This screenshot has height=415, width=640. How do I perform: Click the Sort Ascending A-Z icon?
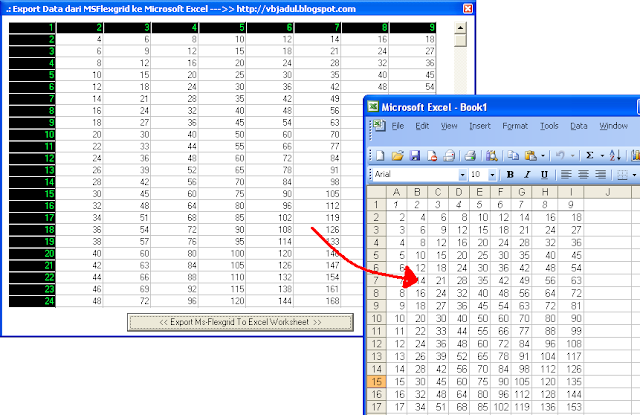pyautogui.click(x=615, y=155)
